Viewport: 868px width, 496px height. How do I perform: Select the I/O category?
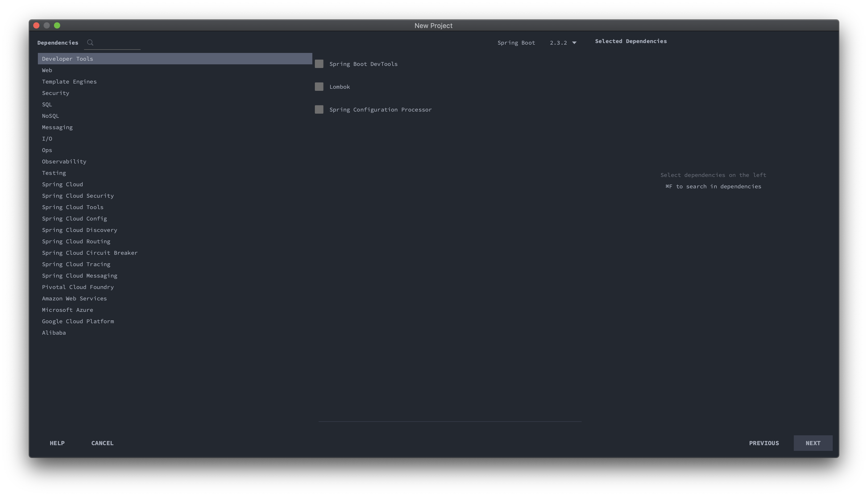175,139
